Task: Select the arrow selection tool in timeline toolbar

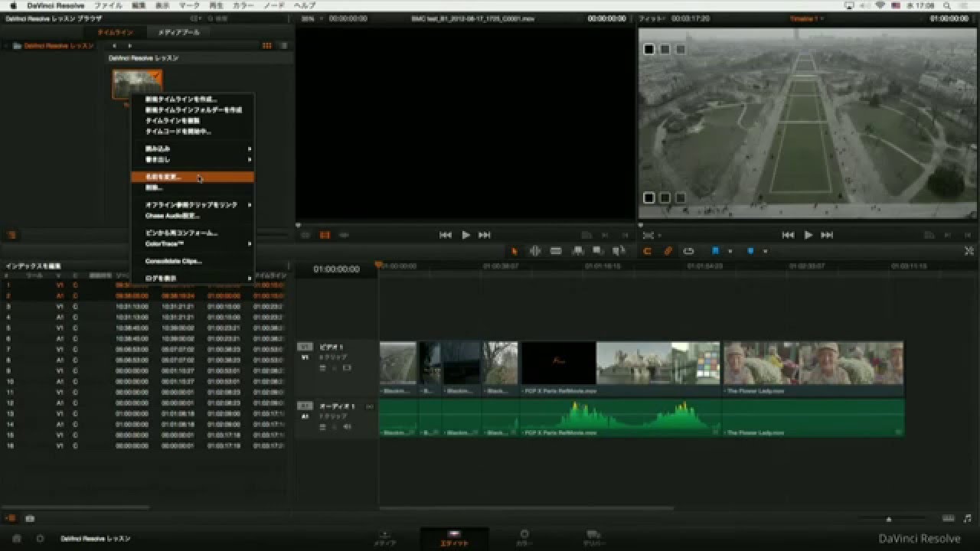Action: click(x=514, y=251)
